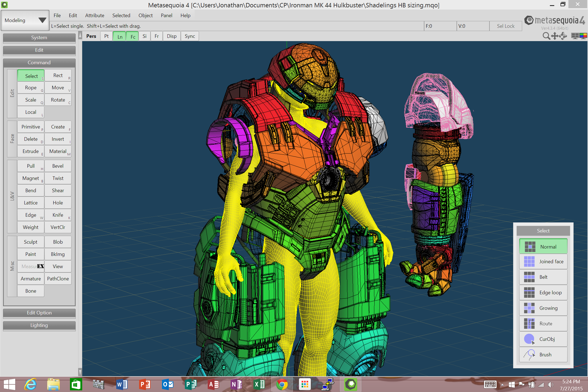The height and width of the screenshot is (392, 588).
Task: Click left panel scrollbar up arrow
Action: (80, 35)
